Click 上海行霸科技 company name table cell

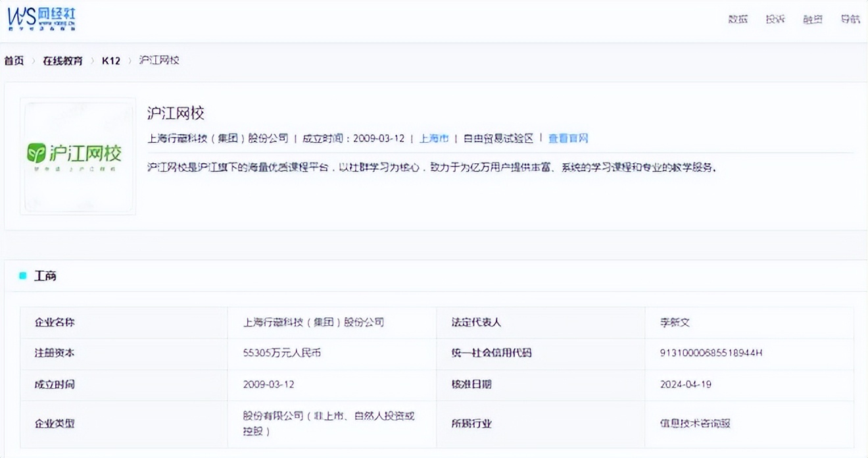332,322
